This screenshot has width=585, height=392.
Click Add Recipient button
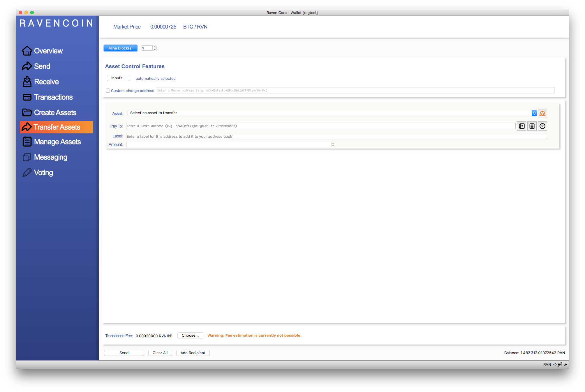[193, 353]
